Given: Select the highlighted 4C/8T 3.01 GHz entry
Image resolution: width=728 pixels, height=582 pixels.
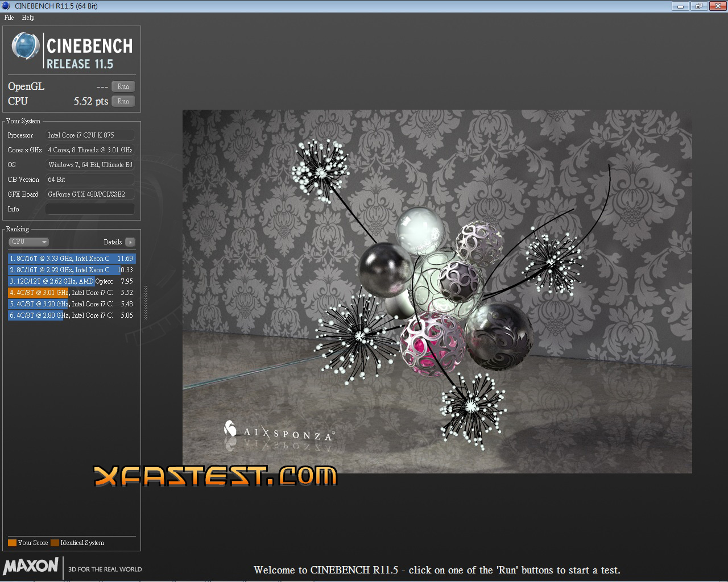Looking at the screenshot, I should [x=71, y=293].
